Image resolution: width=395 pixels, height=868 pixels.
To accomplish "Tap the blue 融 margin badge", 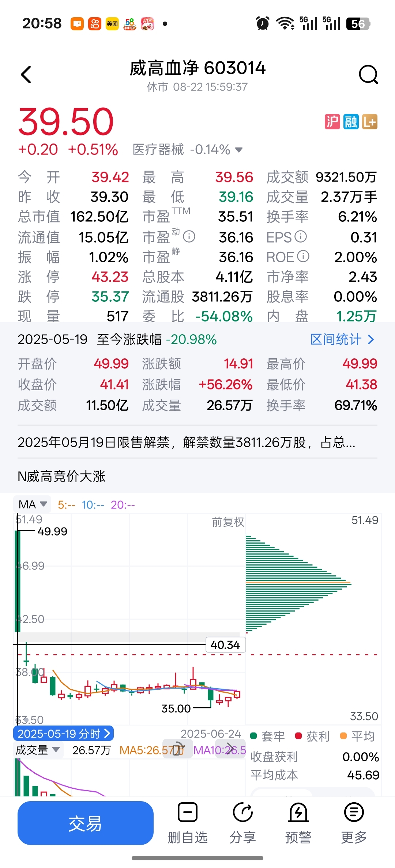I will click(x=351, y=122).
